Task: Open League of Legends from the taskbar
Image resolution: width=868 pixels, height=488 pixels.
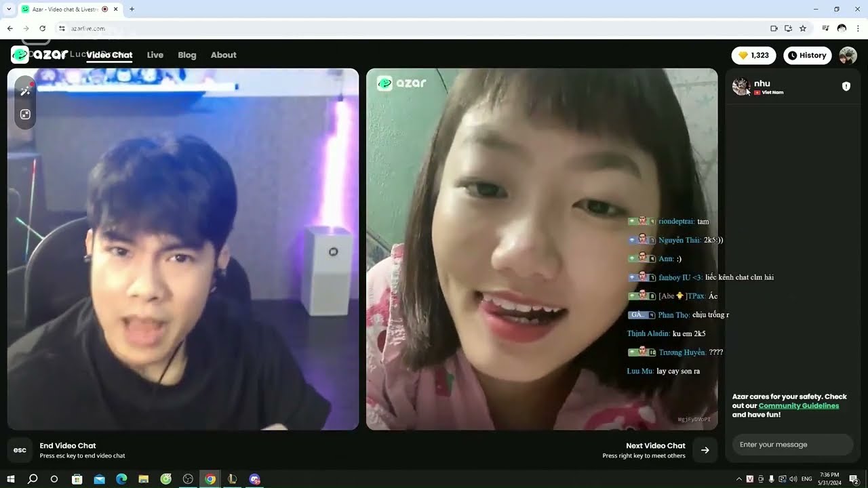Action: (x=233, y=479)
